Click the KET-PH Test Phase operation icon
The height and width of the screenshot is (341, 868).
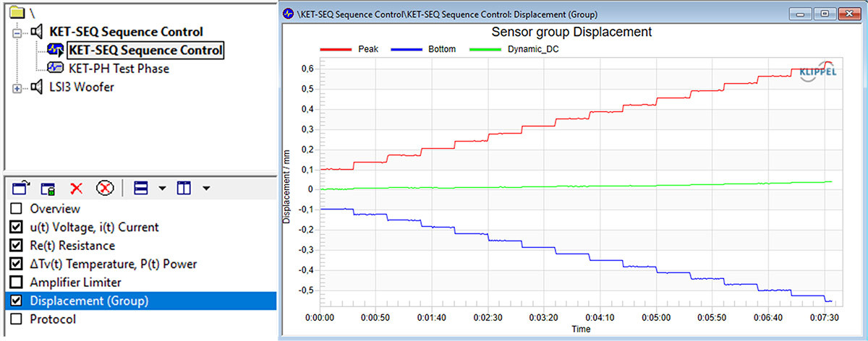(55, 69)
